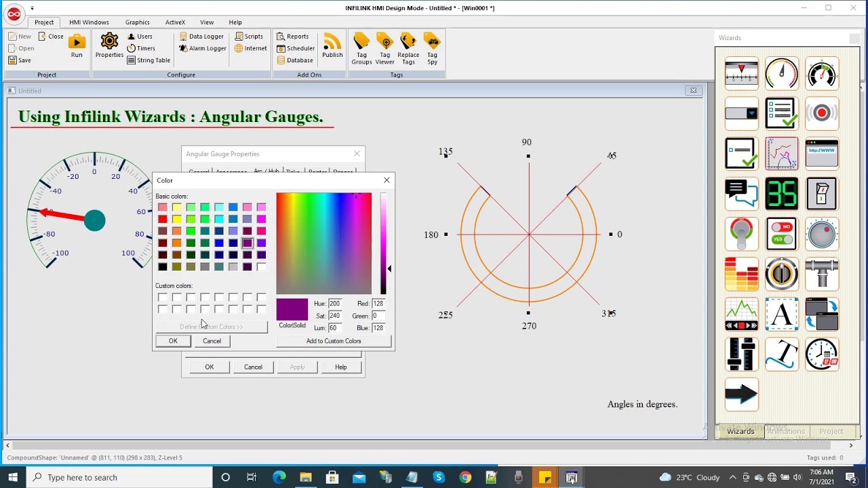Open the linear scale gauge wizard
This screenshot has height=488, width=868.
pos(741,73)
